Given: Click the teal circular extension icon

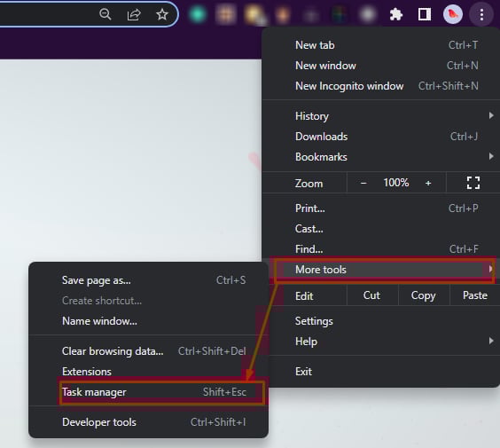Looking at the screenshot, I should (198, 14).
